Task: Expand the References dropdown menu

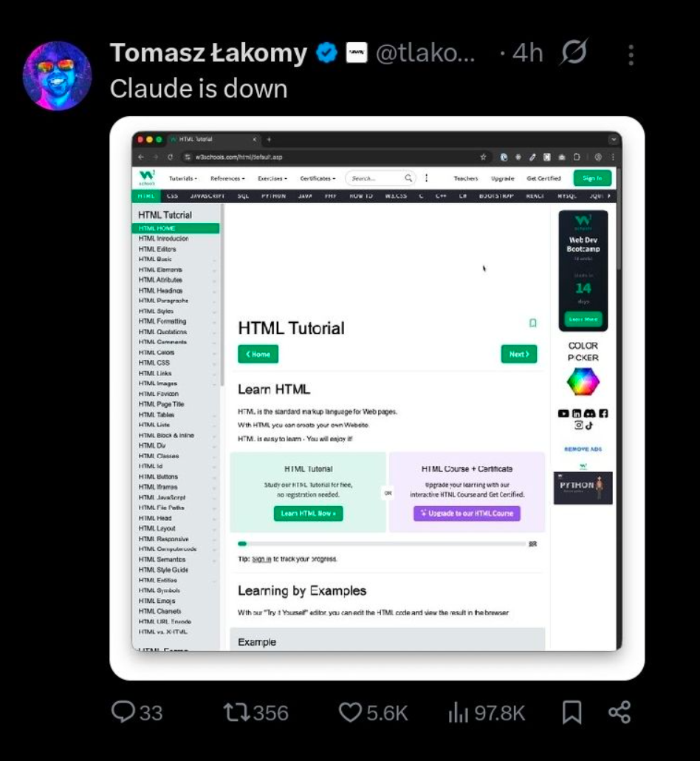Action: (227, 178)
